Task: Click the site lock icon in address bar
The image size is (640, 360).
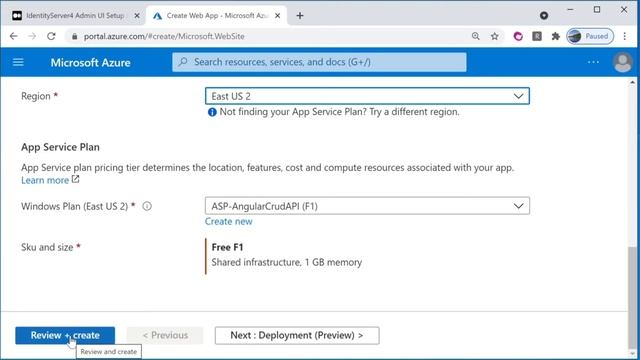Action: [74, 36]
